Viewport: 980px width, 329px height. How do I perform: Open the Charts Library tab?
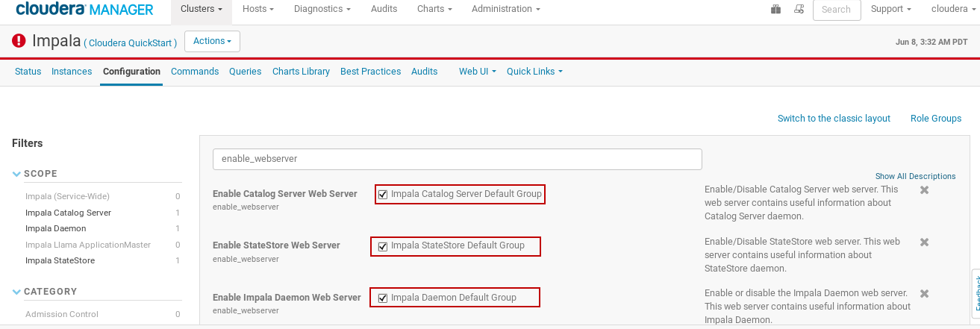(301, 72)
